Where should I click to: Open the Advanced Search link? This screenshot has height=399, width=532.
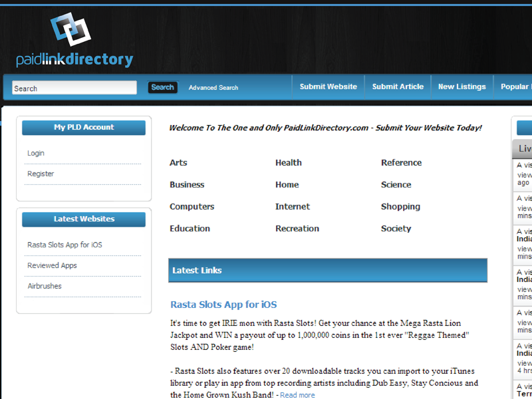[x=213, y=88]
